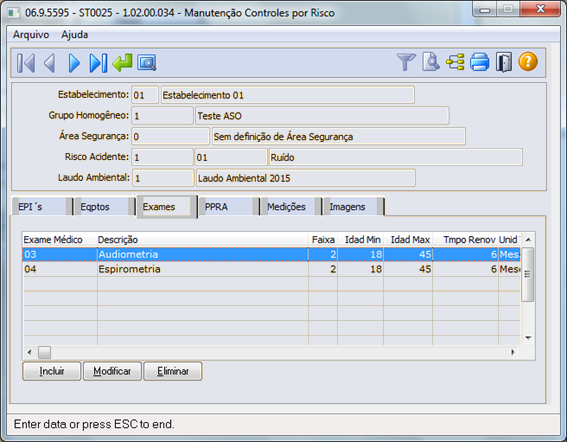Screen dimensions: 567x442
Task: Click the vertical scrollbar thumb in grid
Action: (x=528, y=275)
